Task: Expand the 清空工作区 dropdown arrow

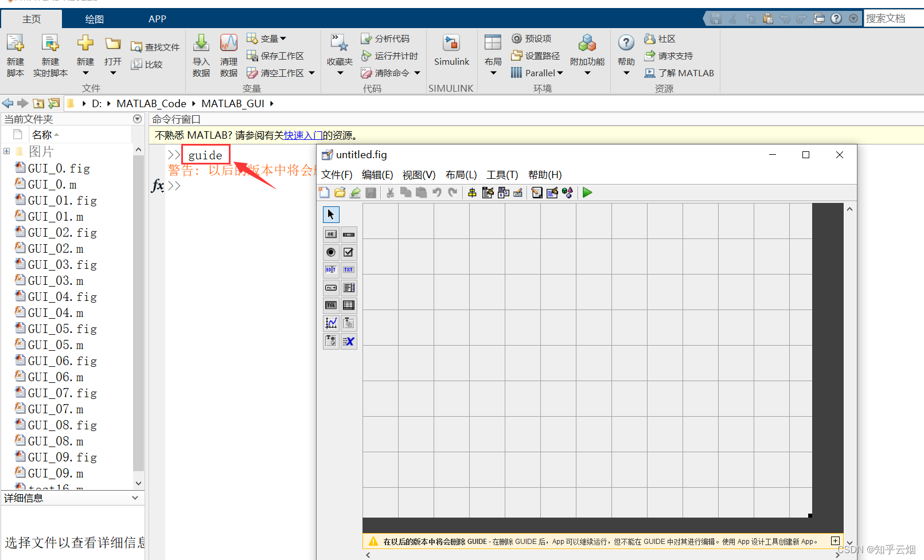Action: (311, 73)
